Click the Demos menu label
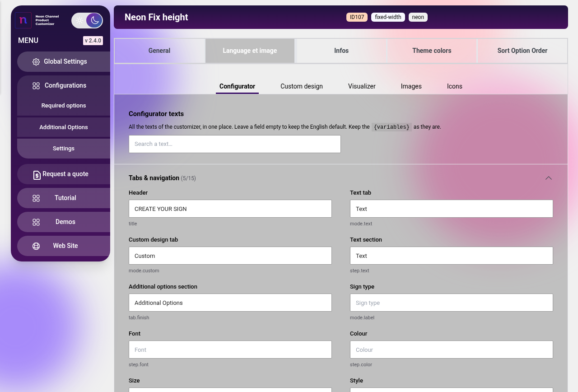Screen dimensions: 578x392 [65, 222]
